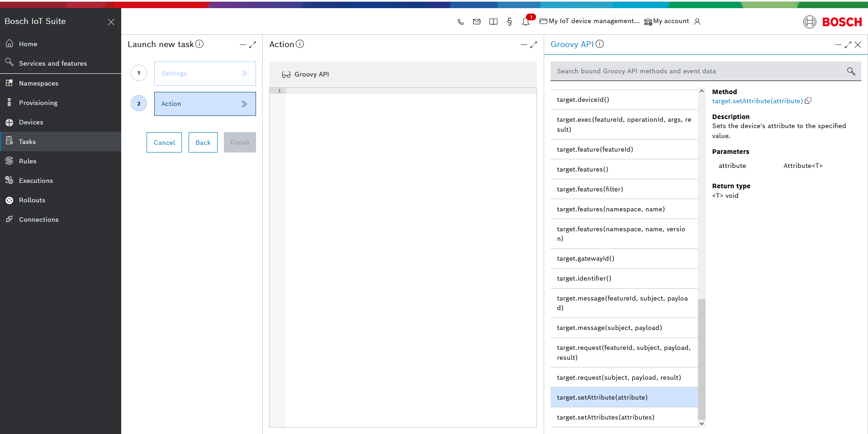Select target.setAttributes(attributes) method
The height and width of the screenshot is (434, 868).
click(624, 417)
